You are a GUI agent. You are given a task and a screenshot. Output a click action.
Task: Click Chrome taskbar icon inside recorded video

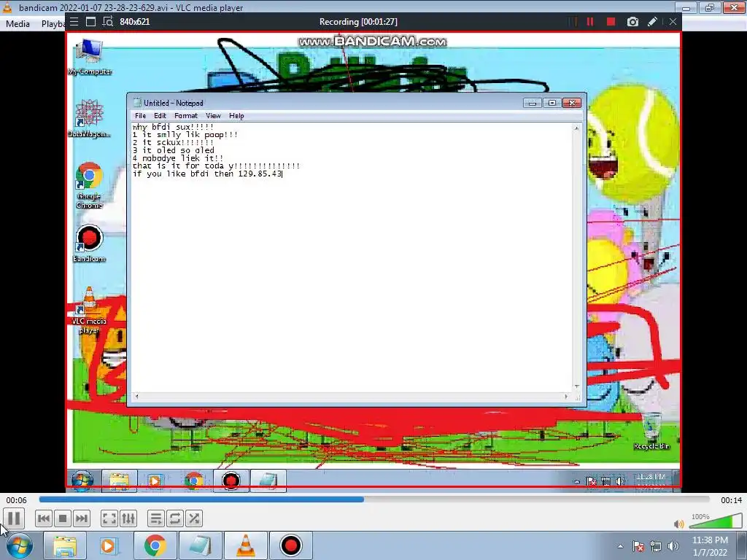(x=193, y=481)
